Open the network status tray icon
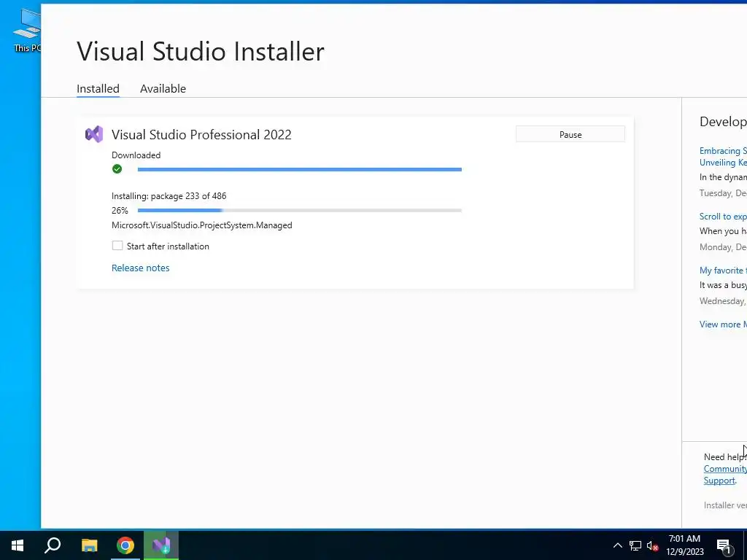 635,545
